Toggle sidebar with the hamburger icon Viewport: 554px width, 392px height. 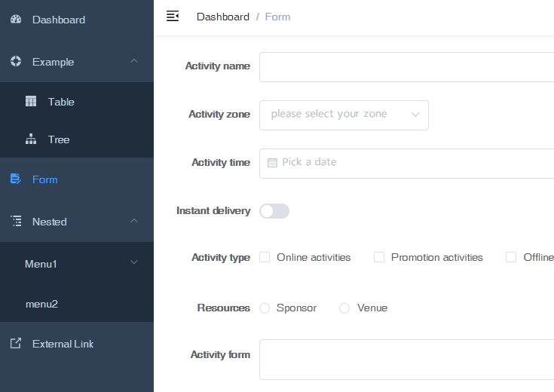pyautogui.click(x=173, y=16)
